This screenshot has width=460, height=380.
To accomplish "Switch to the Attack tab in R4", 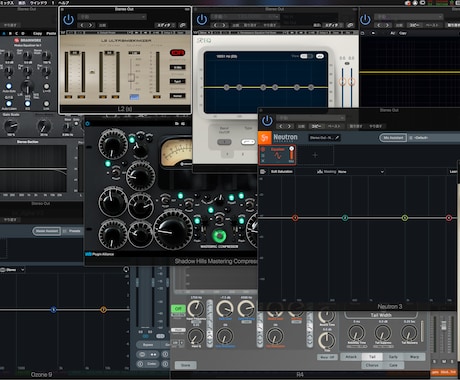I will pyautogui.click(x=351, y=357).
